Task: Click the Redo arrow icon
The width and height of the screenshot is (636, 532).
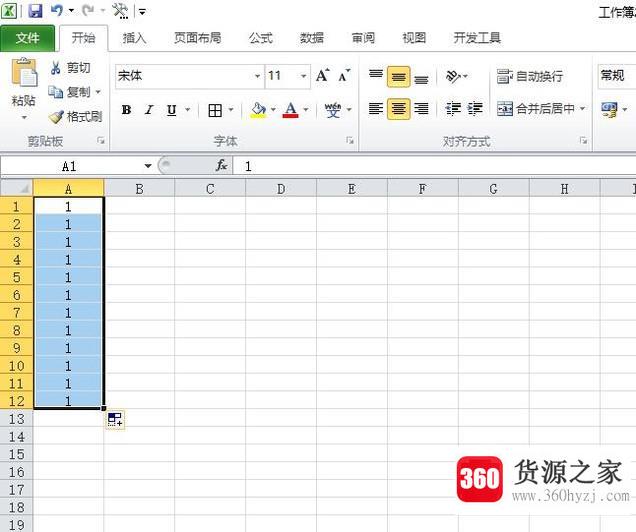Action: tap(88, 11)
